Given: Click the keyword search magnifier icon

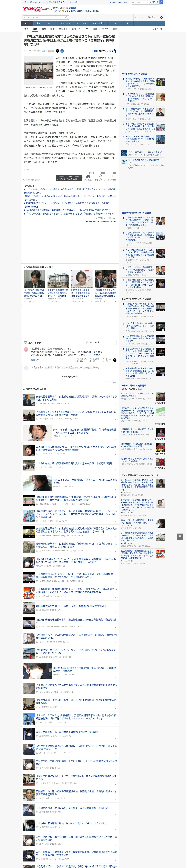Looking at the screenshot, I should [x=66, y=18].
